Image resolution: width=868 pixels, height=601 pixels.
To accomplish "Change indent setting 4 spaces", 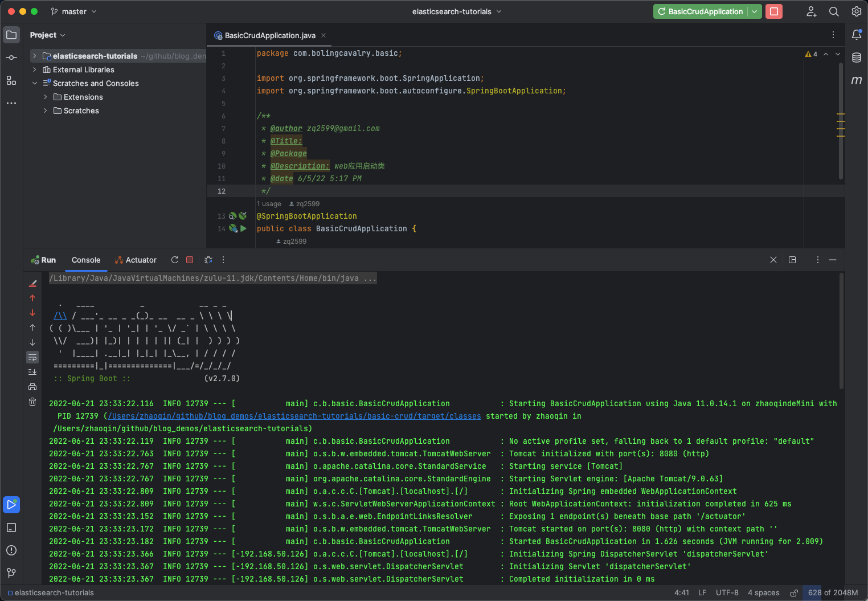I will click(x=764, y=593).
